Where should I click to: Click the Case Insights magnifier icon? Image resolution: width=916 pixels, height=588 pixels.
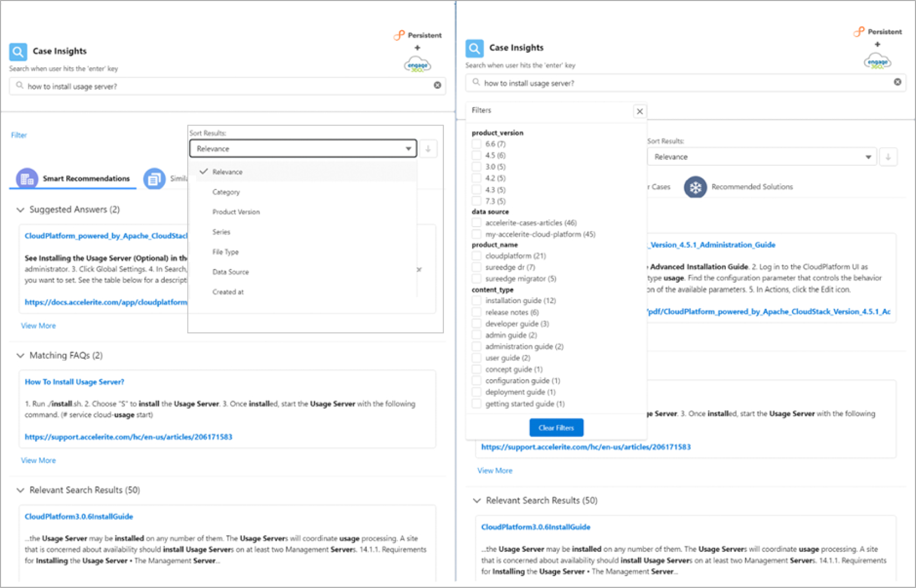[x=18, y=52]
